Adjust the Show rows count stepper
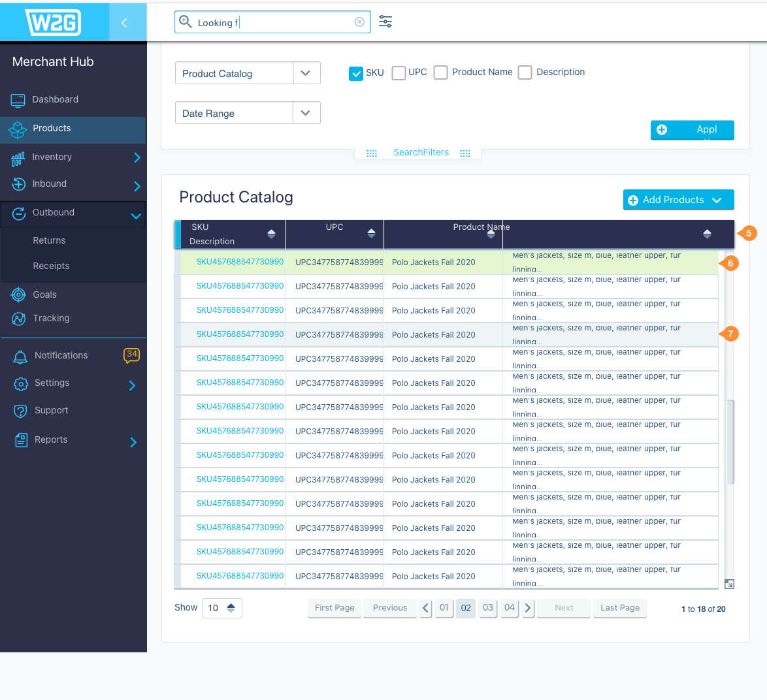Screen dimensions: 767x700 231,608
